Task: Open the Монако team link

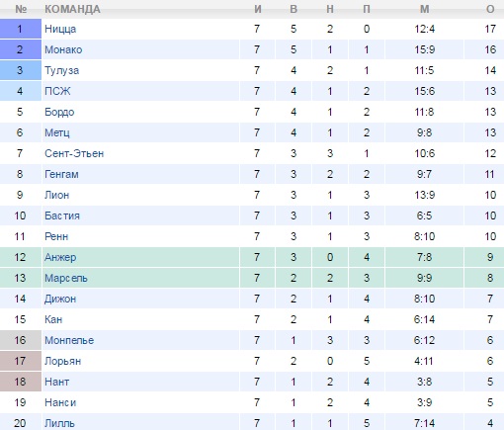Action: tap(63, 49)
